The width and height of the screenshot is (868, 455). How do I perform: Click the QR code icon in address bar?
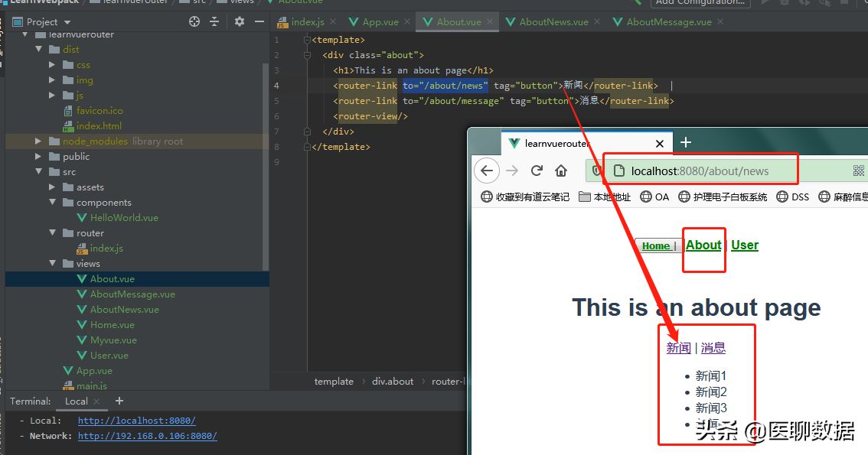(x=859, y=171)
